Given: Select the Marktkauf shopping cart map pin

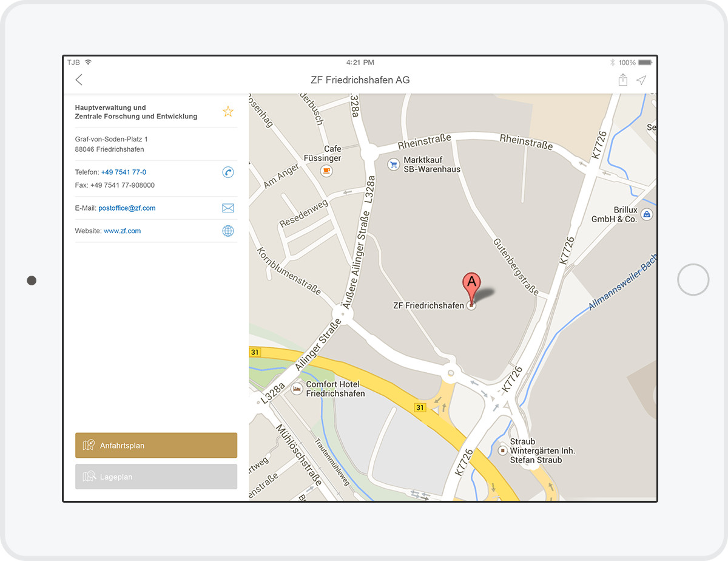Looking at the screenshot, I should tap(394, 164).
